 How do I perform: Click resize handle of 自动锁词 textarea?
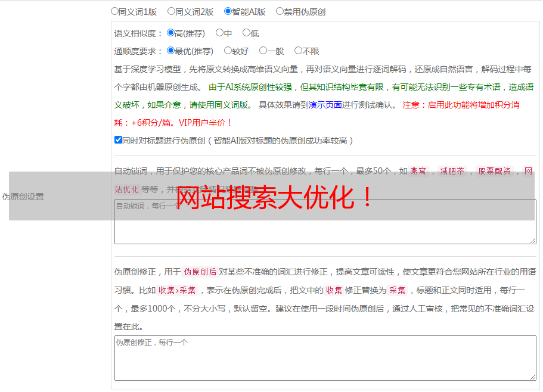point(533,240)
